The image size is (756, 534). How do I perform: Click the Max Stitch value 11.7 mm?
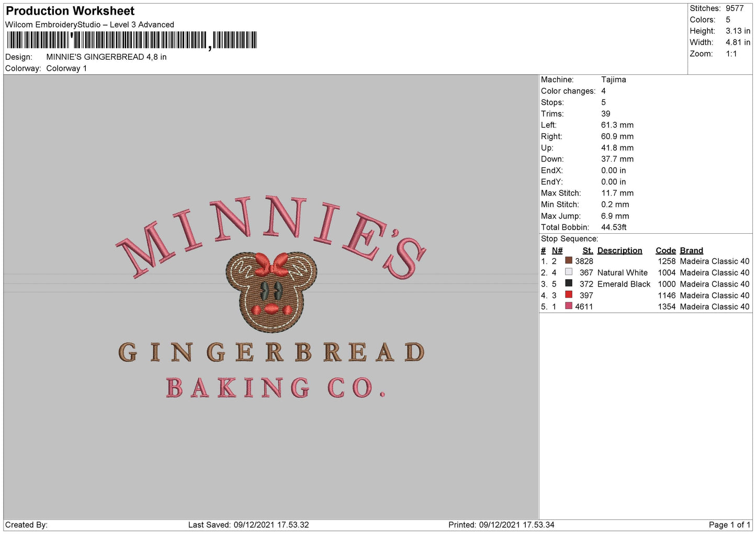pyautogui.click(x=617, y=193)
